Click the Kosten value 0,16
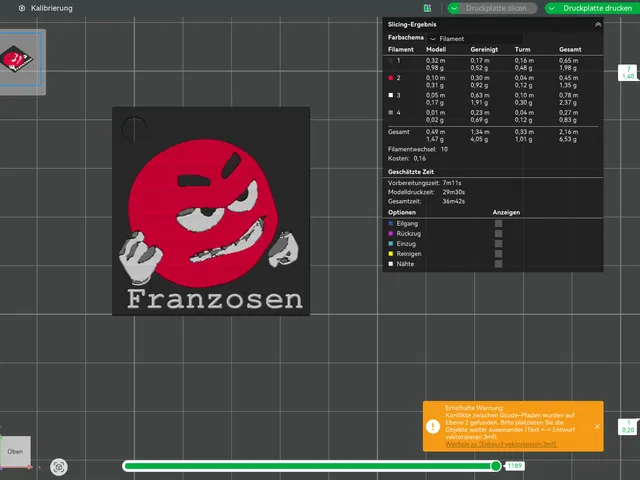The width and height of the screenshot is (640, 480). [420, 158]
